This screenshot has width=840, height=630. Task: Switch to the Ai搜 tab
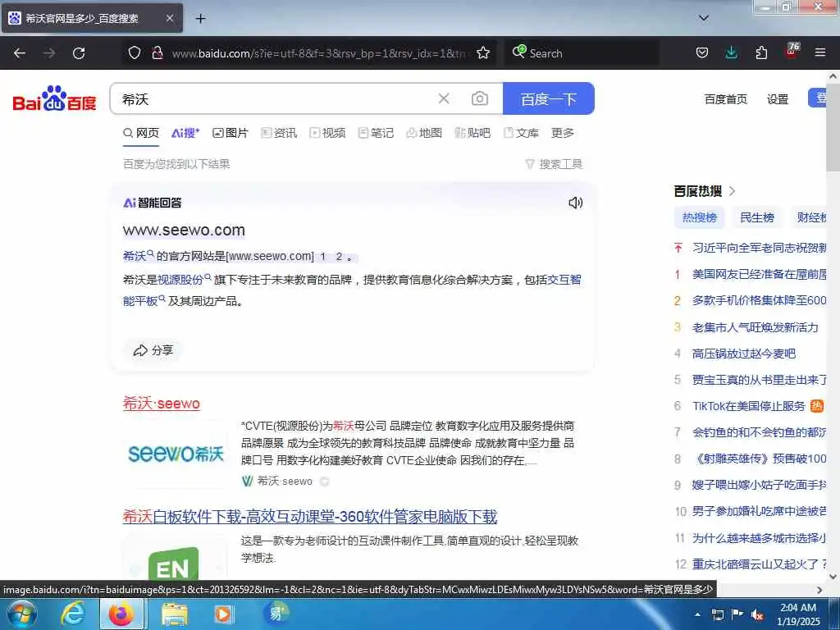tap(185, 133)
